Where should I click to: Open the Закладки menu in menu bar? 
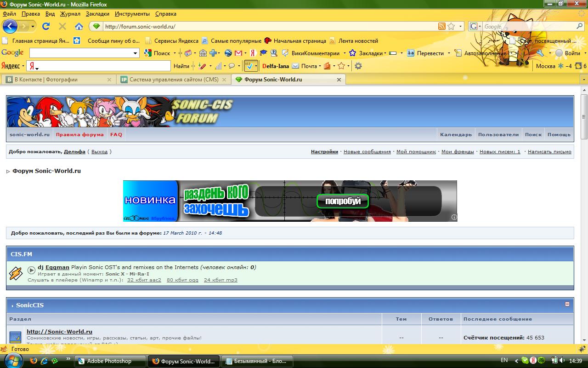tap(97, 14)
